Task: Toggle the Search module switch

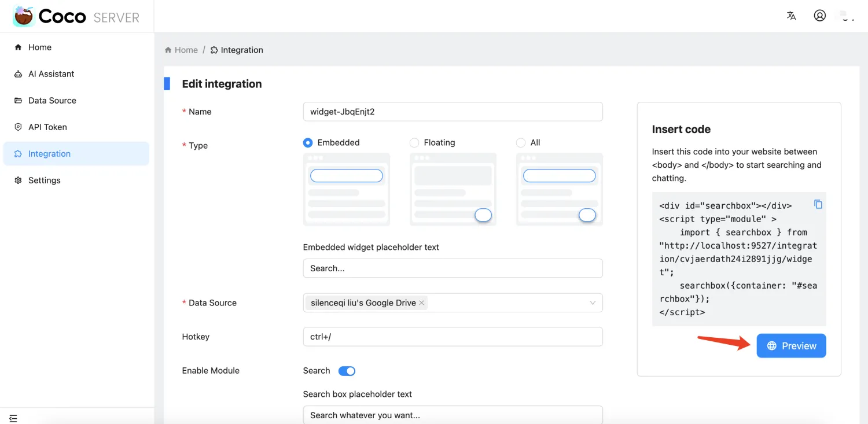Action: point(347,371)
